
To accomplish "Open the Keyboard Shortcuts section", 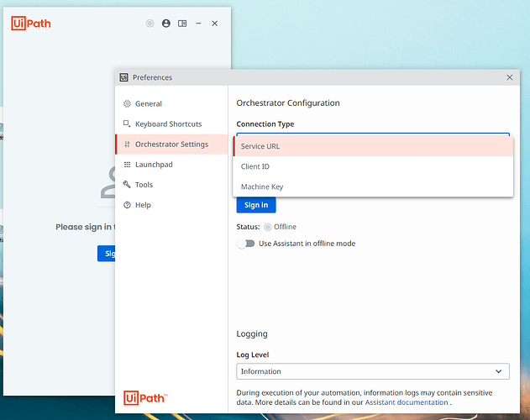I will [x=171, y=124].
